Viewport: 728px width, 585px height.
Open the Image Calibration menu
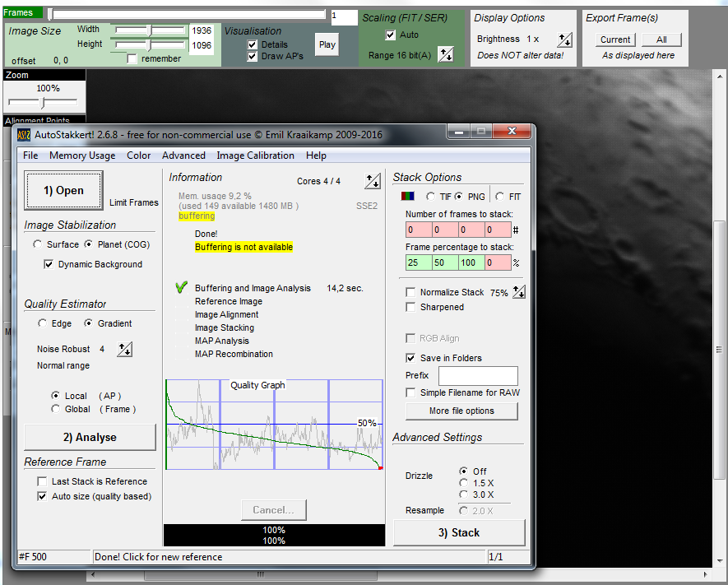pyautogui.click(x=255, y=156)
